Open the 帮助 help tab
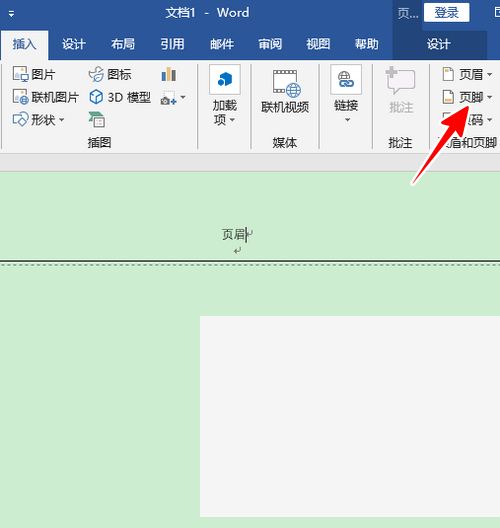 (x=366, y=44)
